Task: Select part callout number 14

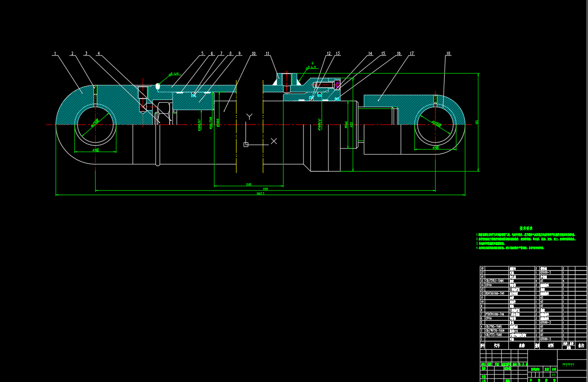Action: [370, 53]
